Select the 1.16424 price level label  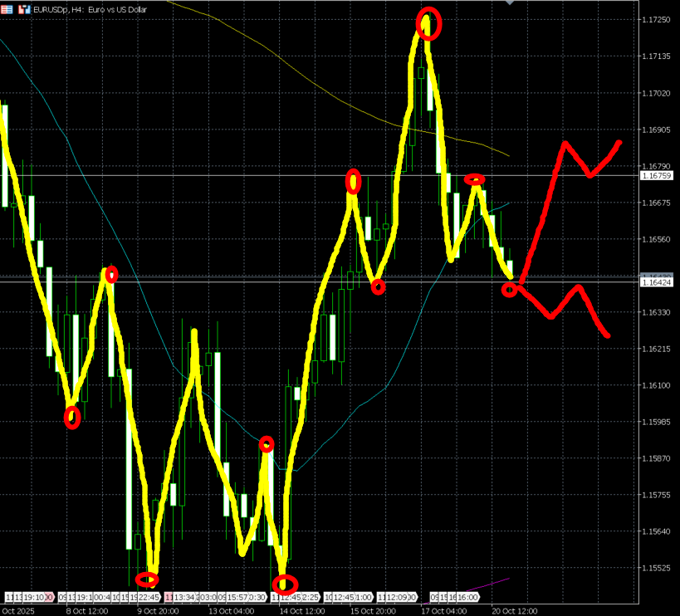point(657,283)
